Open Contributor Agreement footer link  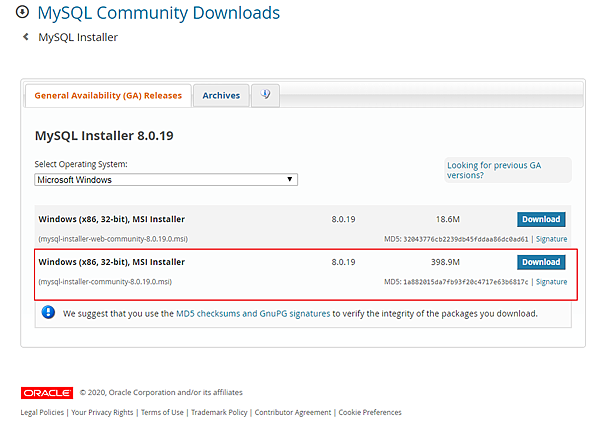pyautogui.click(x=293, y=412)
